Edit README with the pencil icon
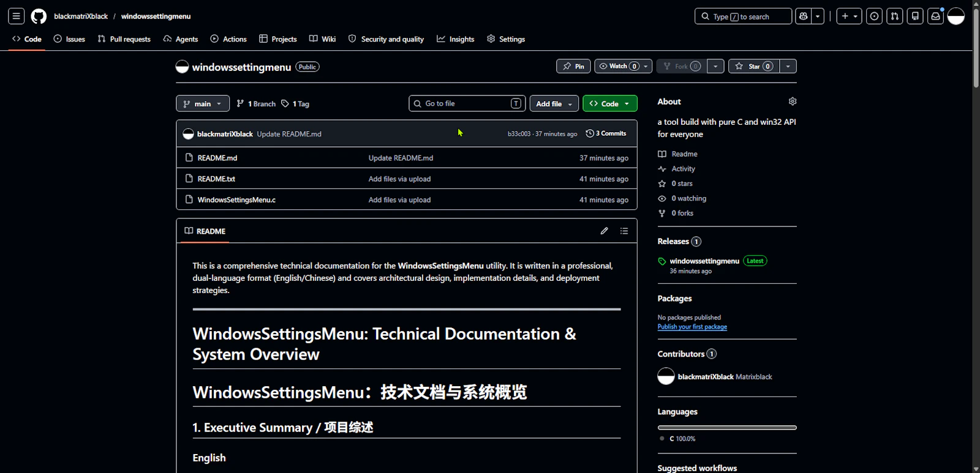This screenshot has height=473, width=980. (605, 231)
